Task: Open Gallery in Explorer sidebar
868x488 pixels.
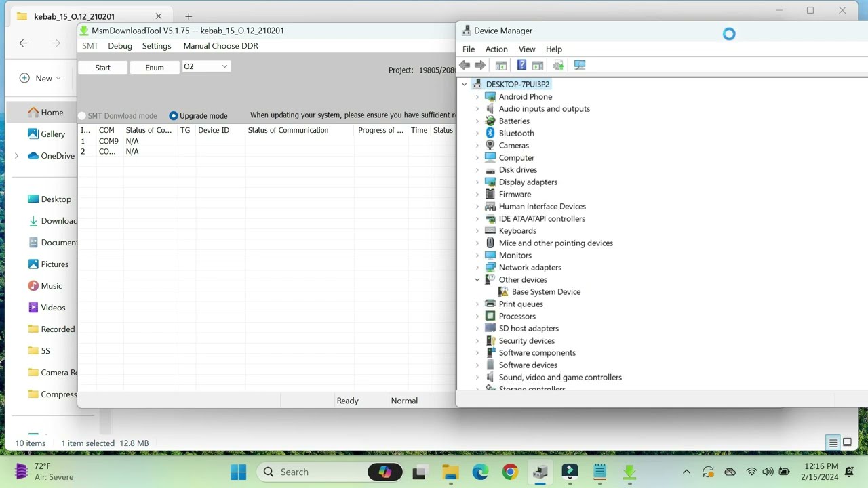Action: point(46,134)
